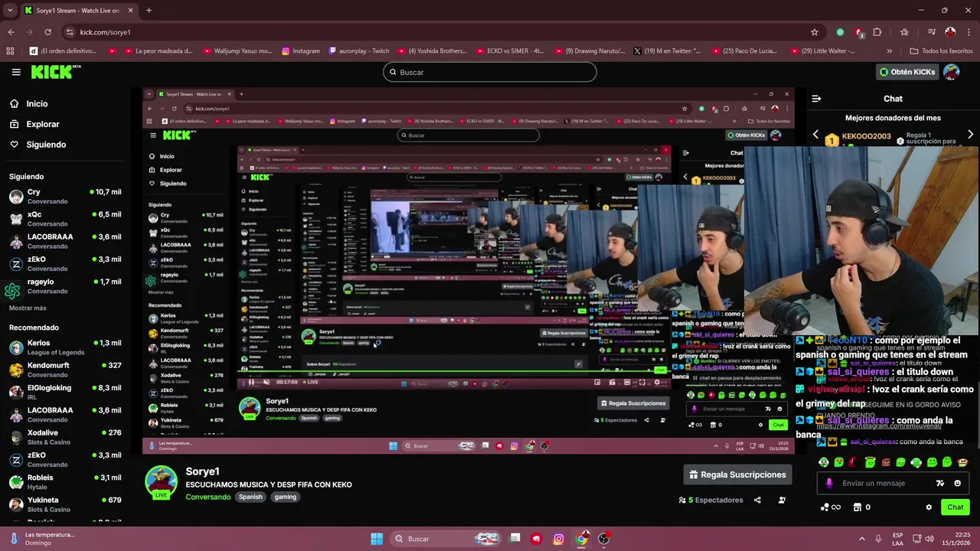980x551 pixels.
Task: Click the user report icon beside share
Action: click(782, 500)
